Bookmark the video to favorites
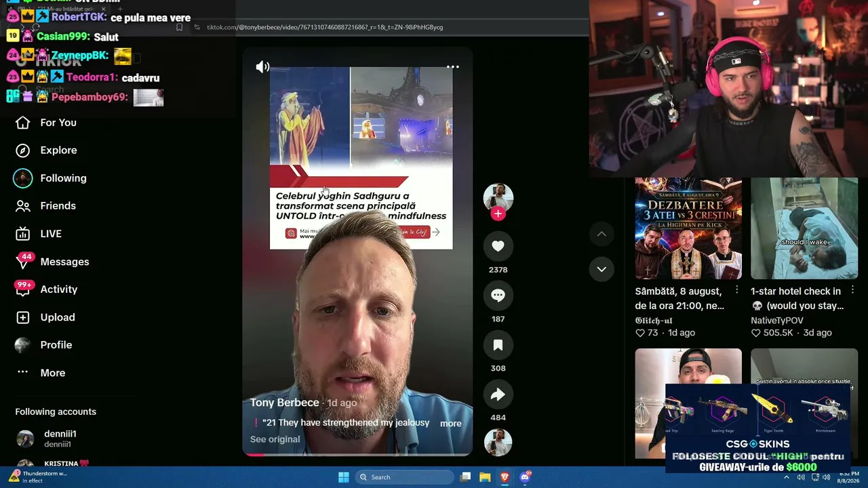The image size is (868, 488). pos(498,345)
